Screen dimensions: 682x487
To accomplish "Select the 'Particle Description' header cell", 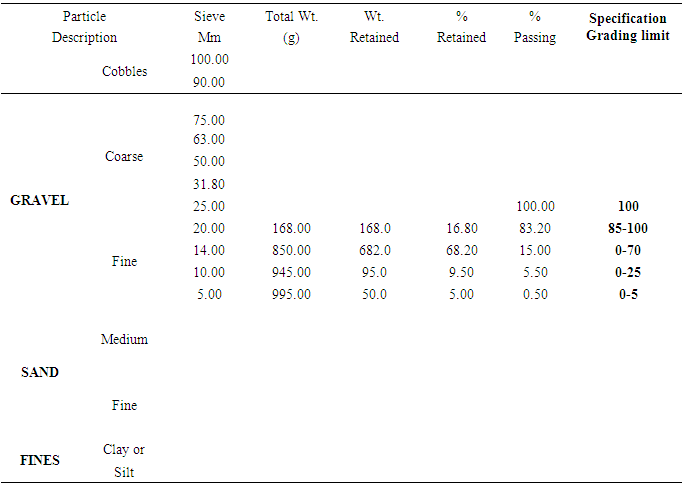I will [84, 27].
